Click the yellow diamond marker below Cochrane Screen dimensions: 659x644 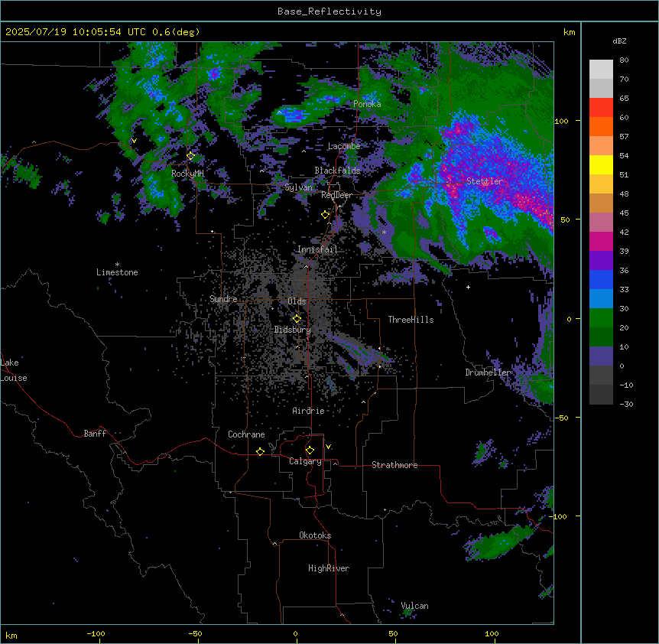coord(260,451)
